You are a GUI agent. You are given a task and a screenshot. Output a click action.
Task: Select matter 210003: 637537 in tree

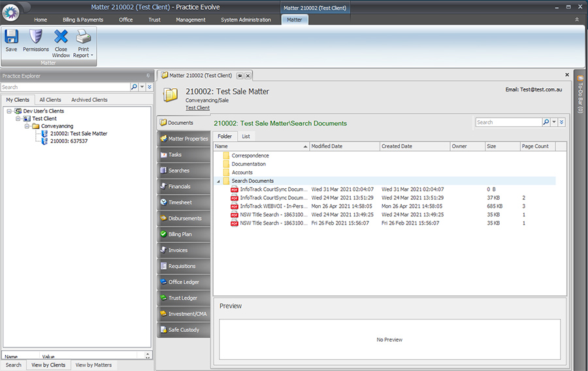coord(69,141)
